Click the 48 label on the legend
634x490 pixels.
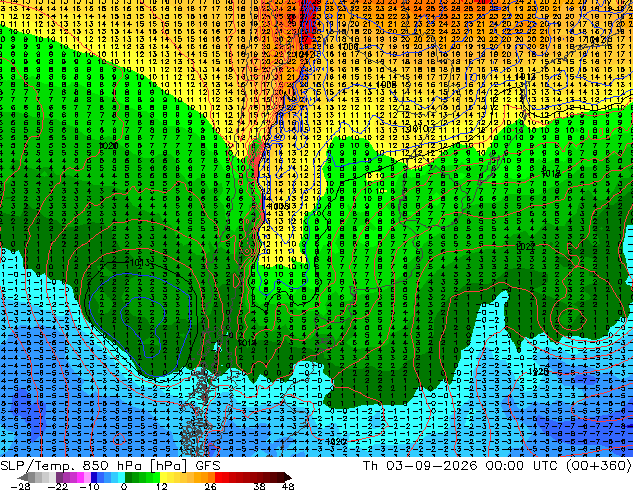(x=288, y=486)
